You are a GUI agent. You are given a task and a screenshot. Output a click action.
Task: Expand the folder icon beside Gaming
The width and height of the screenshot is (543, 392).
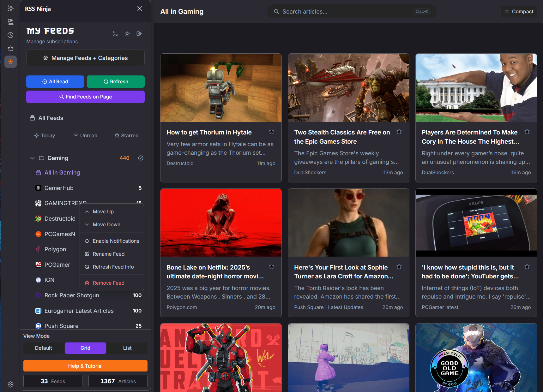41,158
